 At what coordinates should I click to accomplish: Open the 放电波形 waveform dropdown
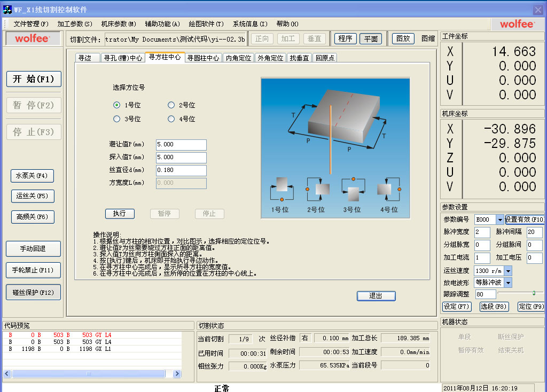tap(507, 283)
